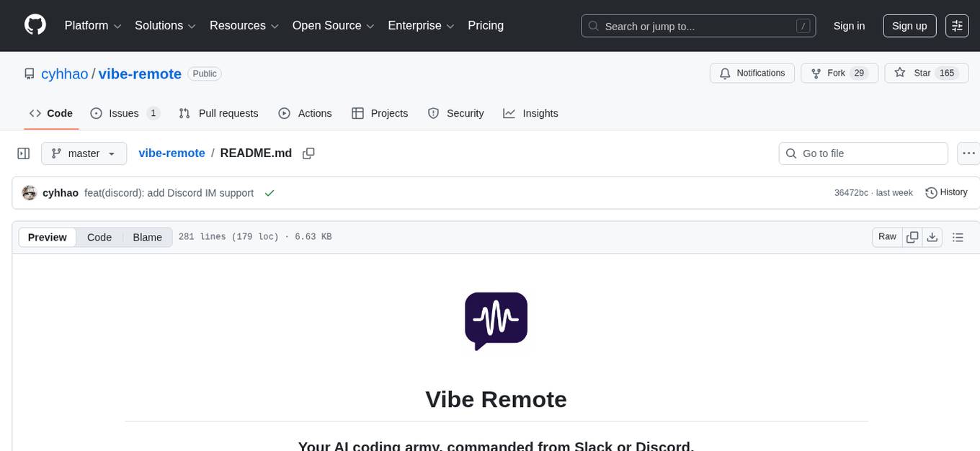The width and height of the screenshot is (980, 451).
Task: Expand the Resources navigation menu
Action: 243,25
